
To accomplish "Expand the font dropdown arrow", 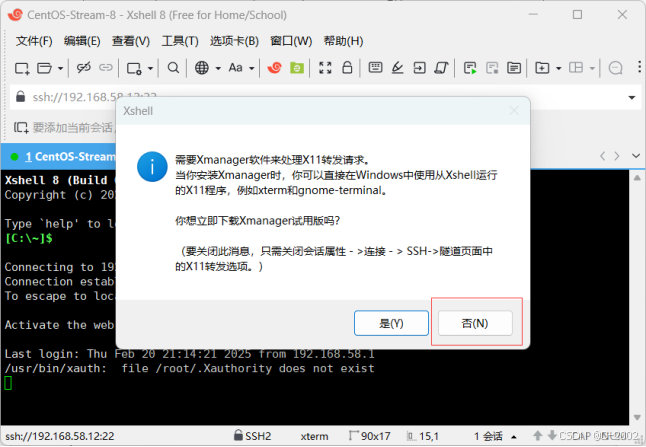I will (252, 68).
